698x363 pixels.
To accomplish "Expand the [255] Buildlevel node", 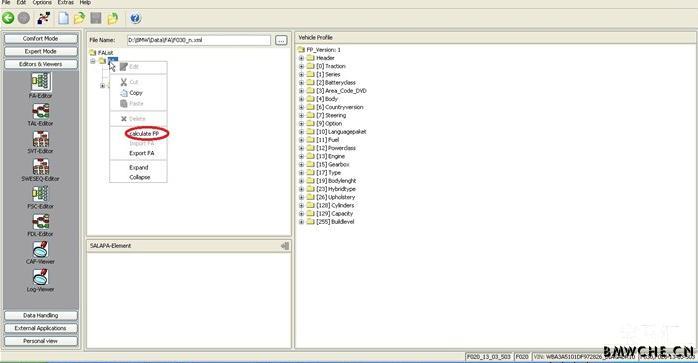I will pyautogui.click(x=301, y=222).
